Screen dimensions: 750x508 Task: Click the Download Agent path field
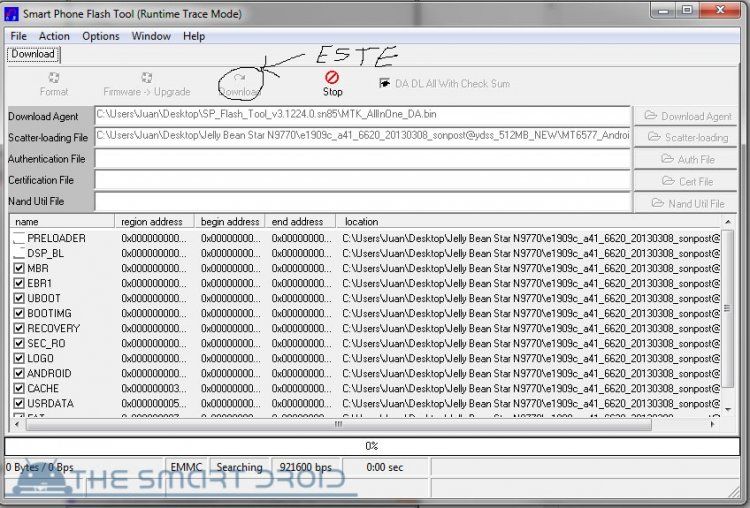(x=363, y=115)
